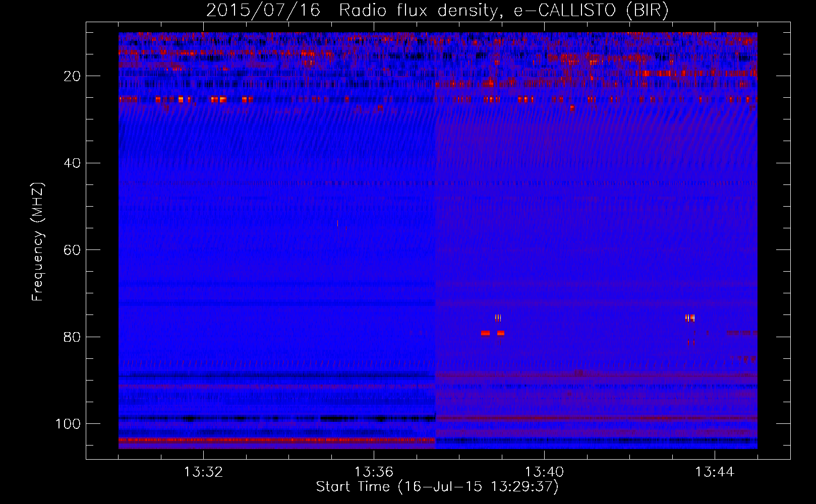Click the plot title mentioning e-CALLISTO (BIR)
The width and height of the screenshot is (816, 504).
click(x=437, y=11)
